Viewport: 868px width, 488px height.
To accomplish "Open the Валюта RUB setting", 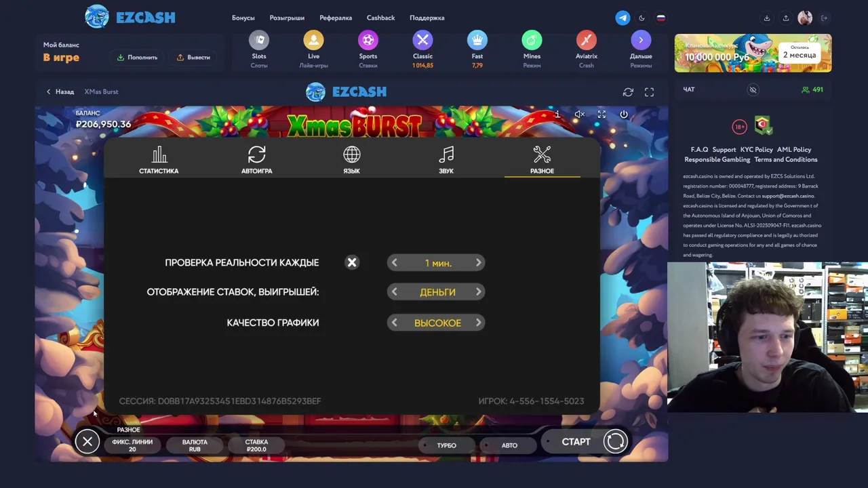I will (195, 445).
